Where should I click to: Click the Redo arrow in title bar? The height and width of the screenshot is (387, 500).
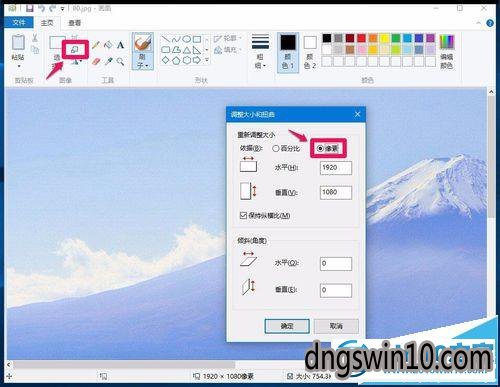[x=52, y=8]
